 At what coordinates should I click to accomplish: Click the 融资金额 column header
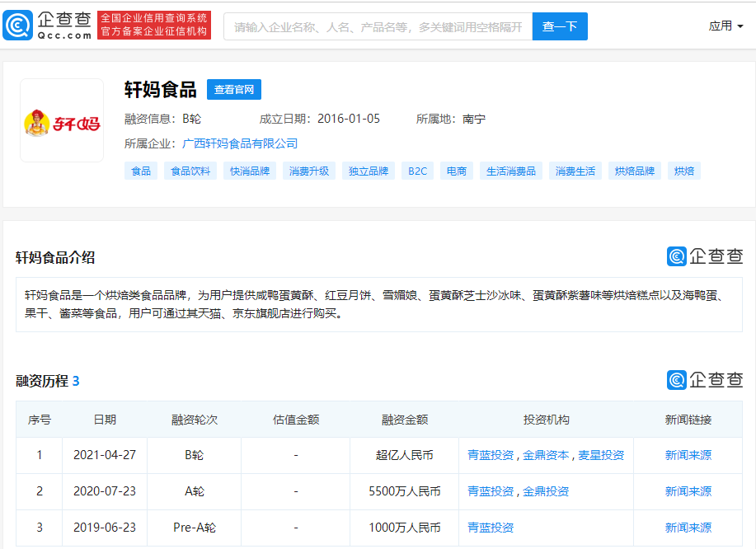point(405,420)
